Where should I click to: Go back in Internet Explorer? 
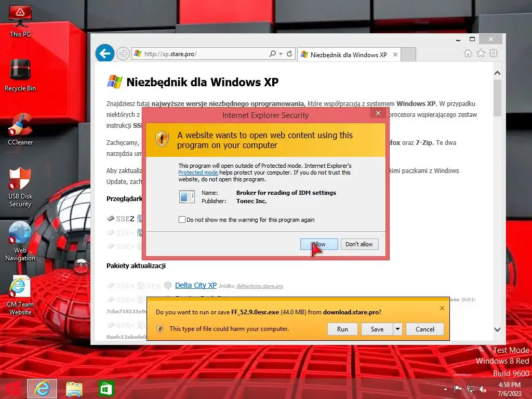click(x=104, y=54)
